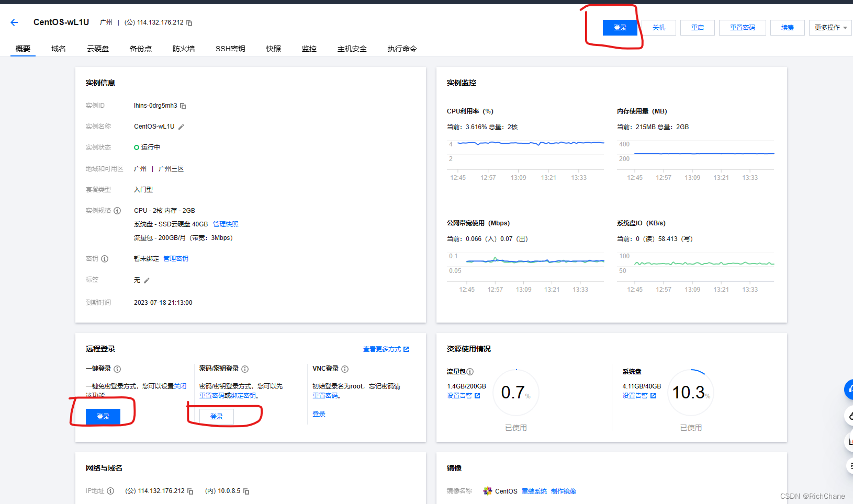853x504 pixels.
Task: Open the 监控 tab
Action: 309,49
